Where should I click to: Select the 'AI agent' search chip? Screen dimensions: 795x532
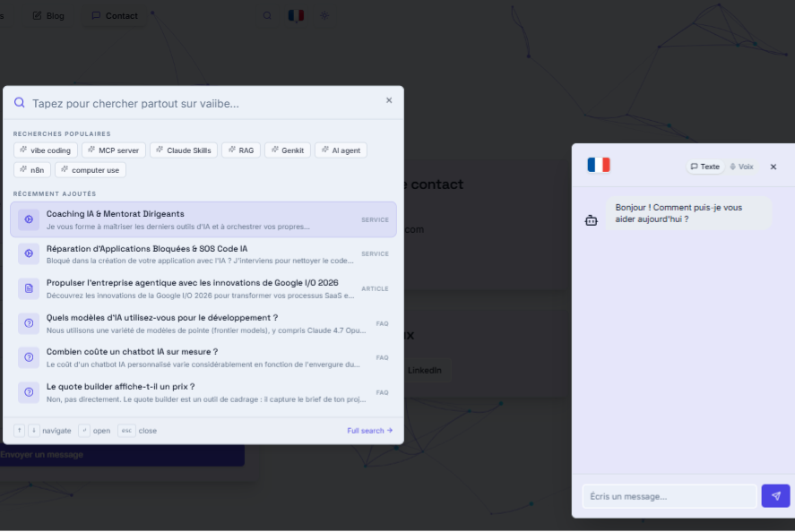341,150
